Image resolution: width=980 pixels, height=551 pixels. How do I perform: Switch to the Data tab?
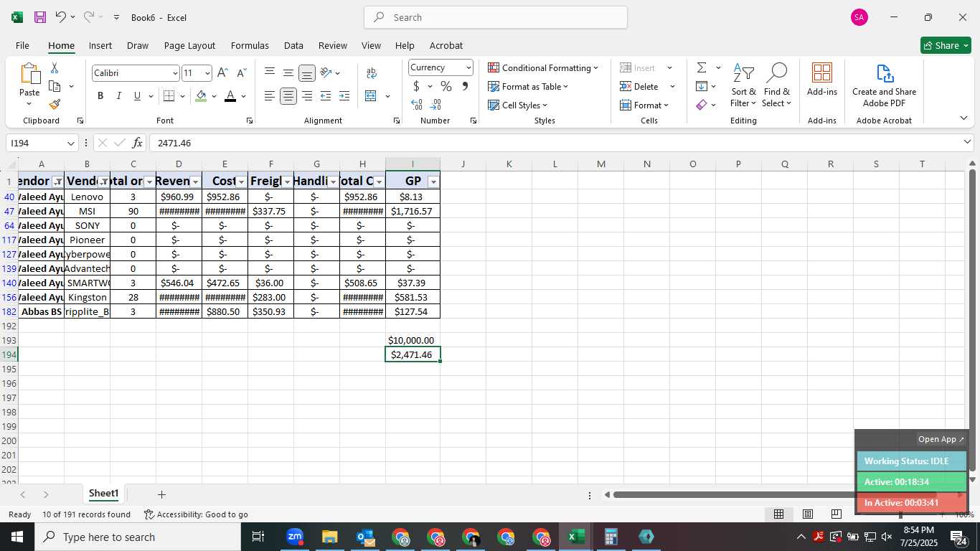pyautogui.click(x=293, y=45)
